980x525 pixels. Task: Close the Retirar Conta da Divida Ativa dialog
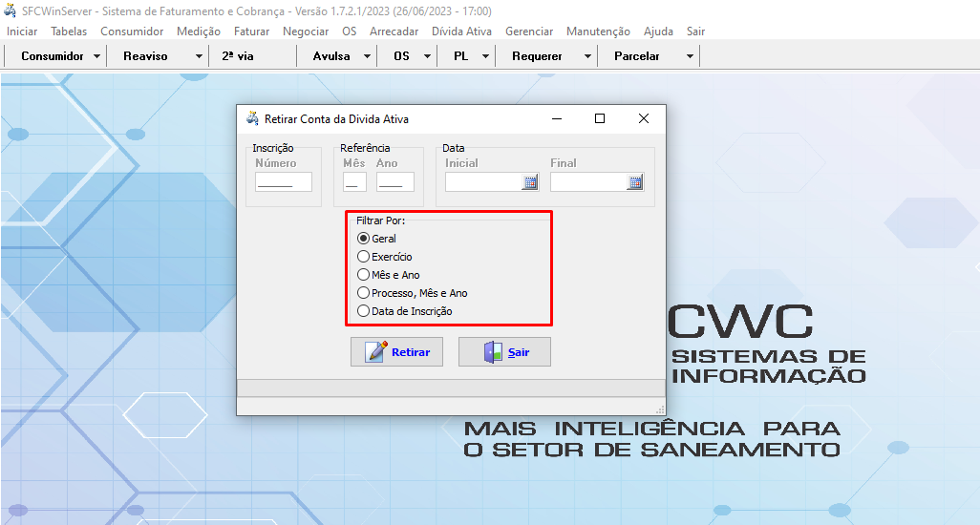point(644,118)
